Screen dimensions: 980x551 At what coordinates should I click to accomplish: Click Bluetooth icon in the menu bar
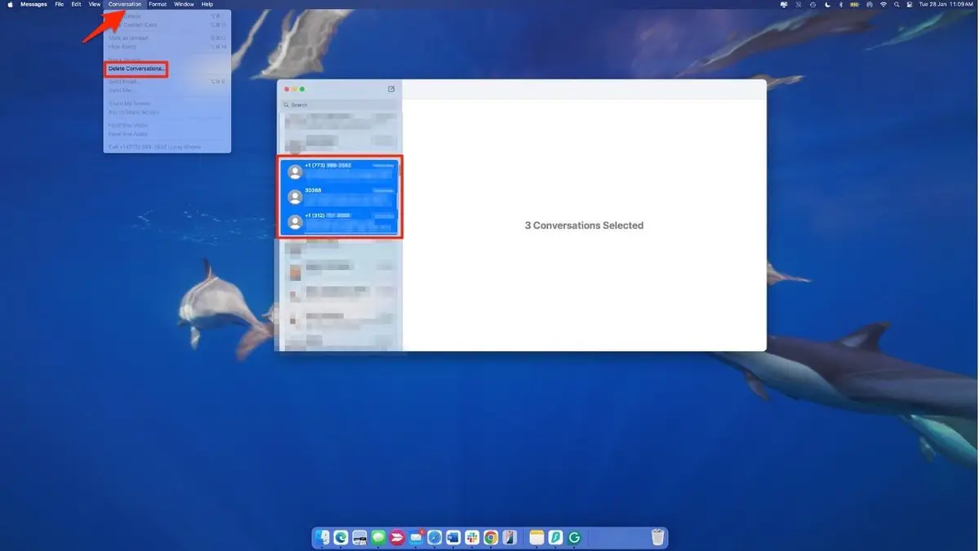coord(840,4)
